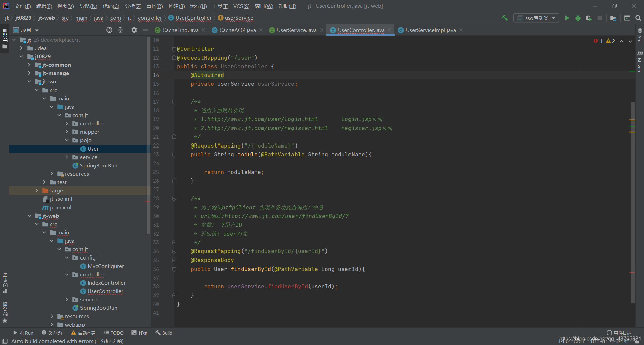Toggle the 自动构建 auto-build tool window
The height and width of the screenshot is (345, 644).
pos(84,333)
